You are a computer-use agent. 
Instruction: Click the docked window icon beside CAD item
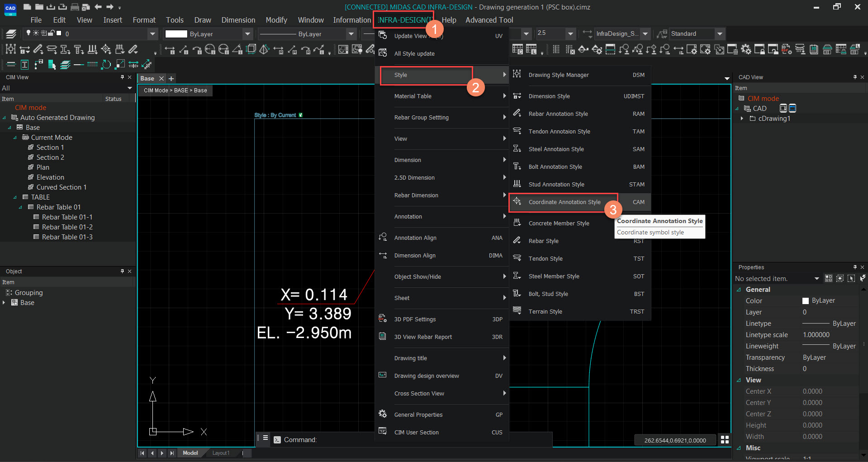point(783,108)
